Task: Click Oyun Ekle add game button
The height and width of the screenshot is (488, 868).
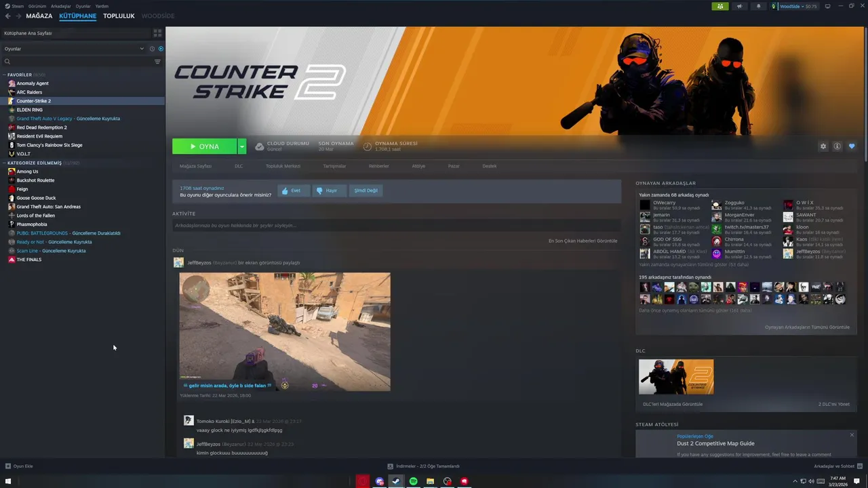Action: click(x=19, y=466)
